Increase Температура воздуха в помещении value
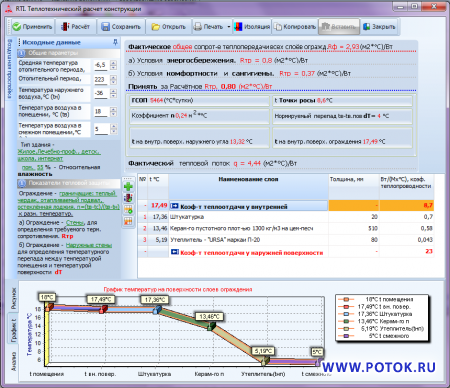Viewport: 450px width, 388px height. 113,109
